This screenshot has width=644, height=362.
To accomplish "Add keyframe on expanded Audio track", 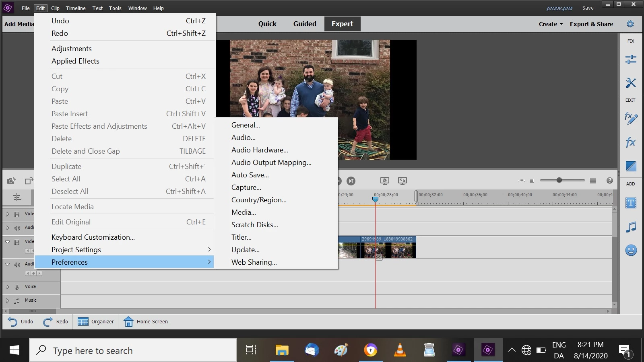I will pos(34,274).
